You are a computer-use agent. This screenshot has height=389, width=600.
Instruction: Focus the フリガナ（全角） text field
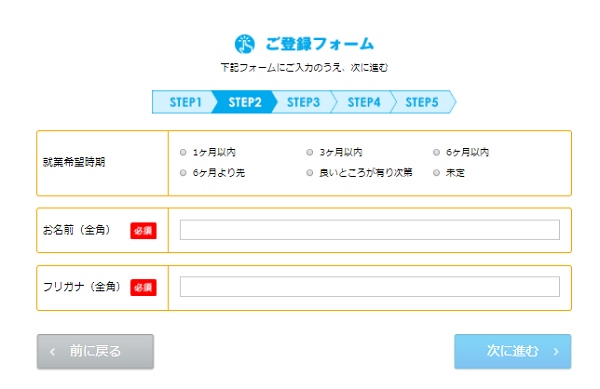coord(370,286)
